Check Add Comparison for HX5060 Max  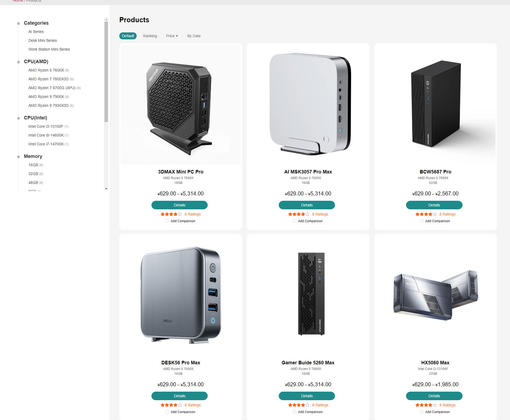tap(422, 412)
